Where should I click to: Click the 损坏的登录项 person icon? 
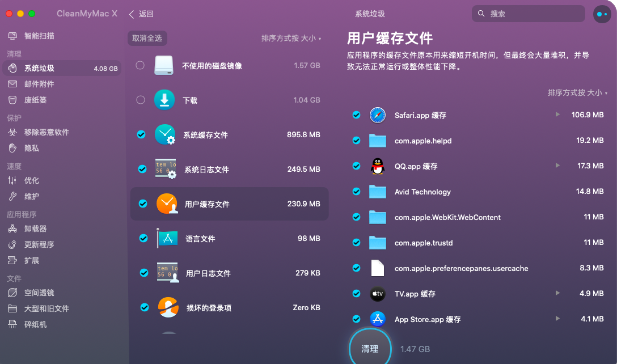168,307
